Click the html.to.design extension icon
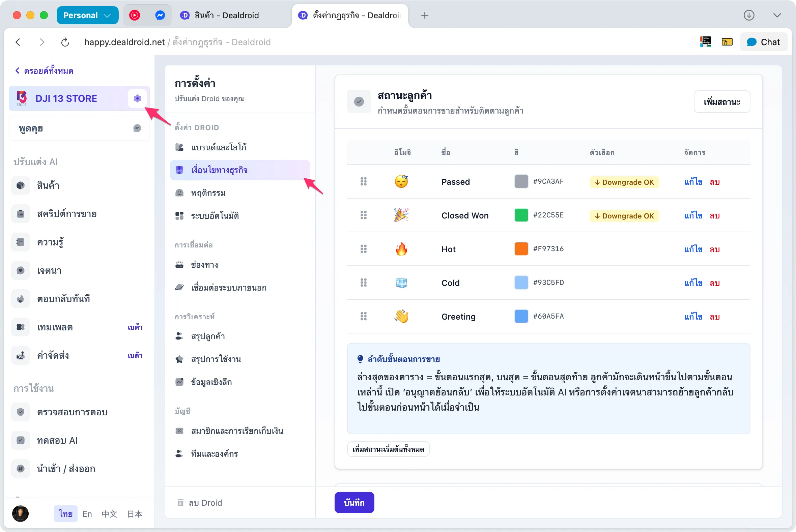Image resolution: width=796 pixels, height=532 pixels. (706, 42)
